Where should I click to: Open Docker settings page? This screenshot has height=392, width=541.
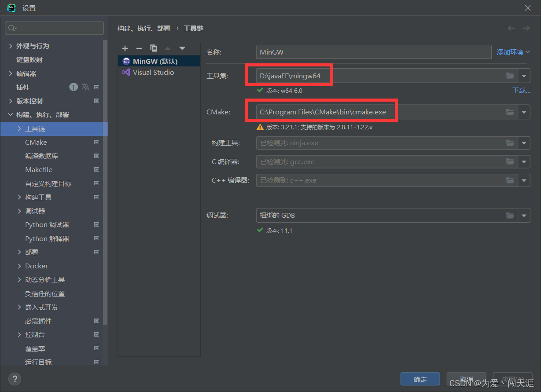coord(37,266)
